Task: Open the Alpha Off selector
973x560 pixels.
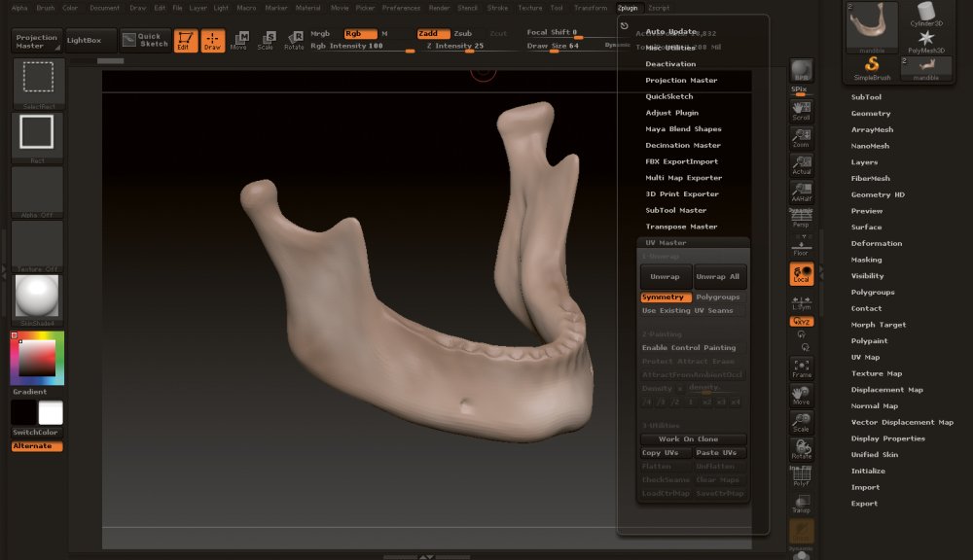Action: [x=37, y=192]
